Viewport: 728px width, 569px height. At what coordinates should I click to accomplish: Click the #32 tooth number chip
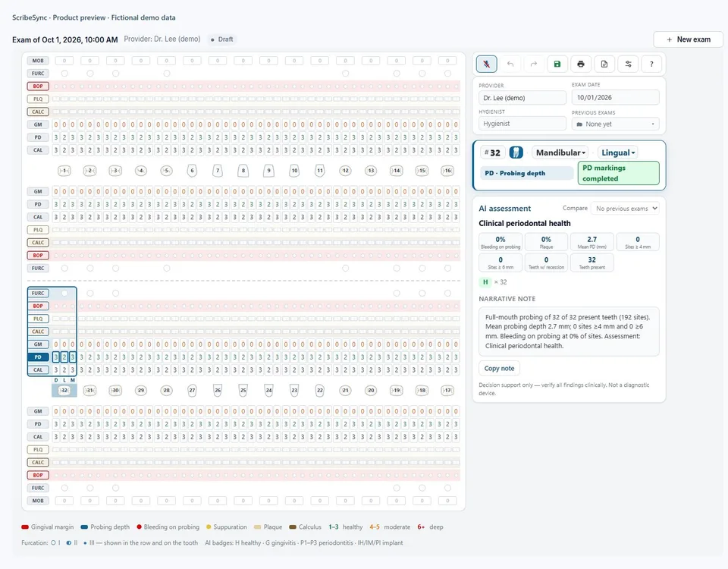(492, 152)
